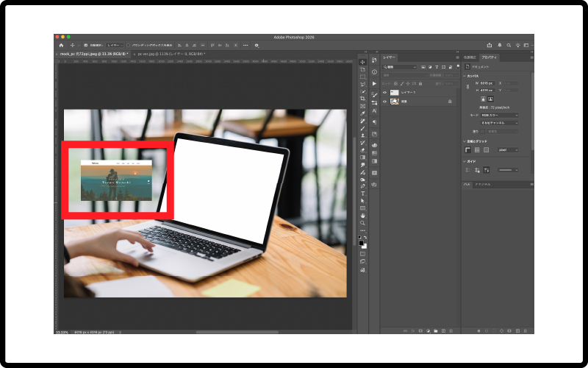The width and height of the screenshot is (588, 368).
Task: Select the Move tool in the toolbar
Action: 362,62
